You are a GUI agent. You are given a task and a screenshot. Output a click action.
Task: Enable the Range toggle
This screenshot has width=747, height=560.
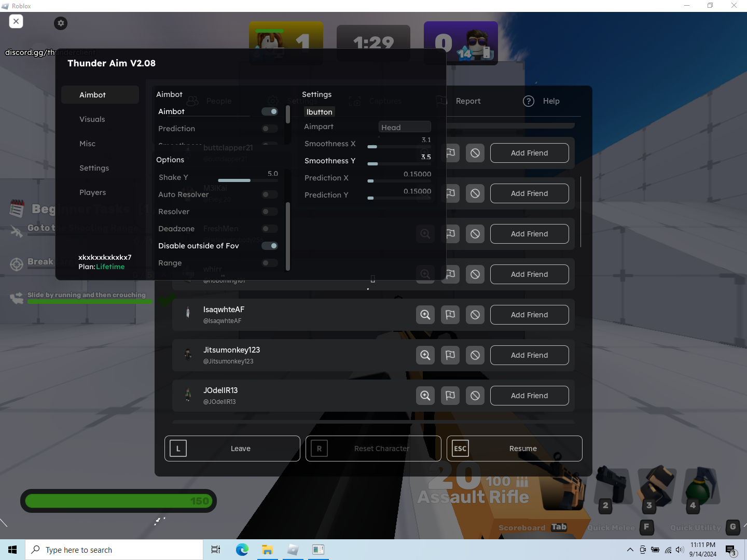(x=270, y=263)
